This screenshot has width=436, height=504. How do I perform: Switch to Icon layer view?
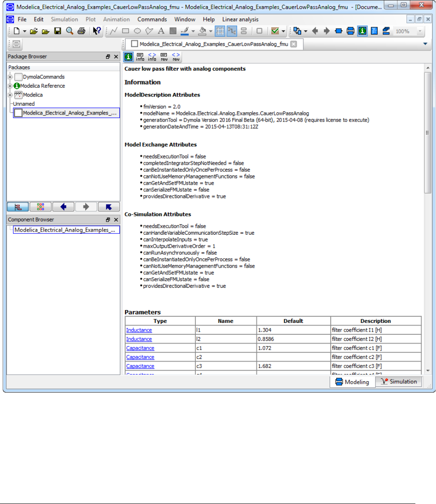point(339,31)
